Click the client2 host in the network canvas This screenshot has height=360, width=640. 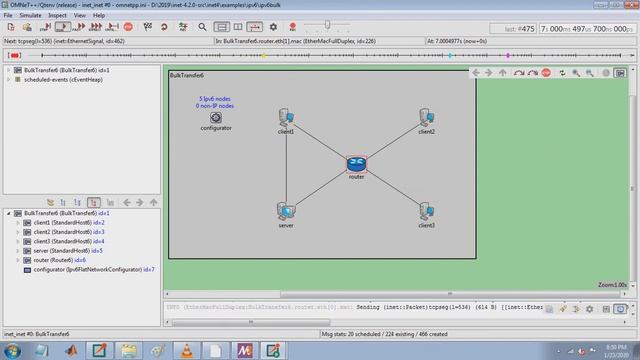427,118
